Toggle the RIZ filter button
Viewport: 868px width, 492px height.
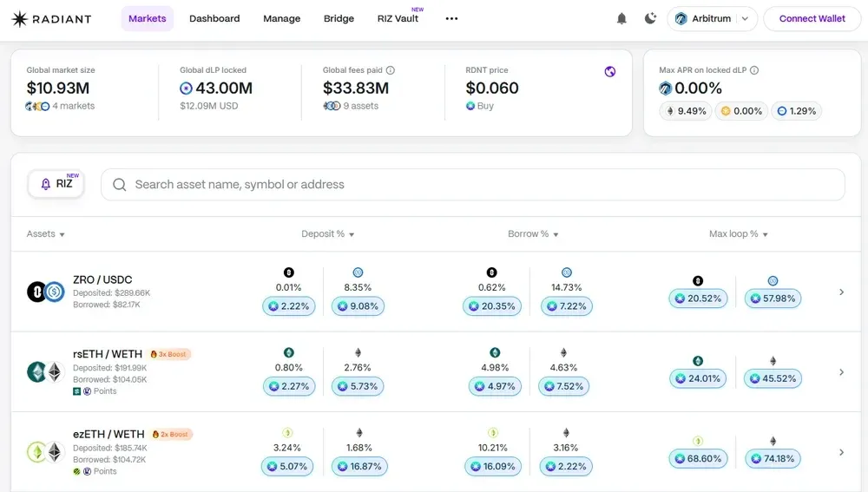pyautogui.click(x=56, y=184)
